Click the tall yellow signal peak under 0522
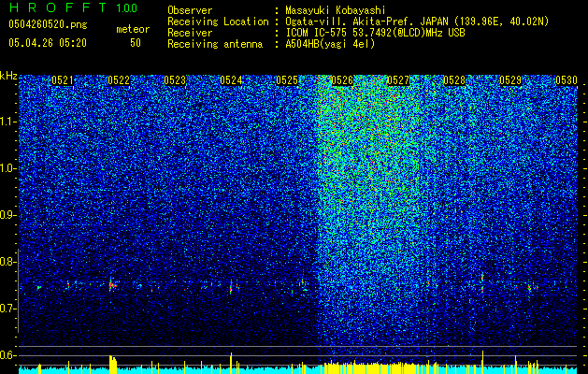This screenshot has height=374, width=588. (x=113, y=365)
